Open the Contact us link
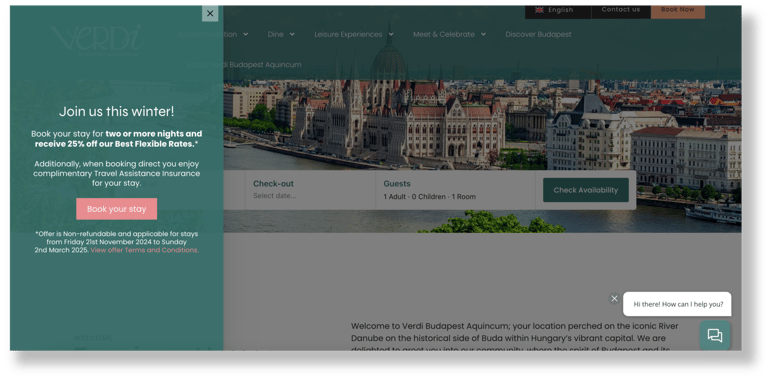This screenshot has width=770, height=379. 621,10
